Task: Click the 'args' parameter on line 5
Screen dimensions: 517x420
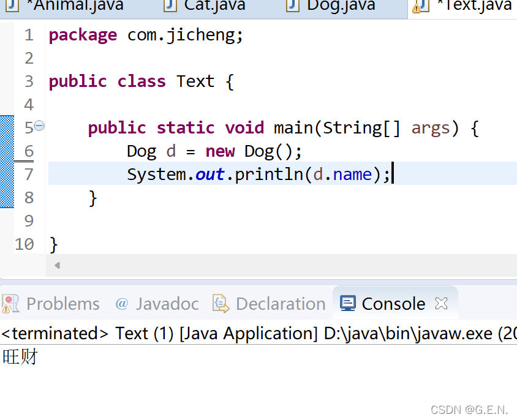Action: tap(431, 129)
